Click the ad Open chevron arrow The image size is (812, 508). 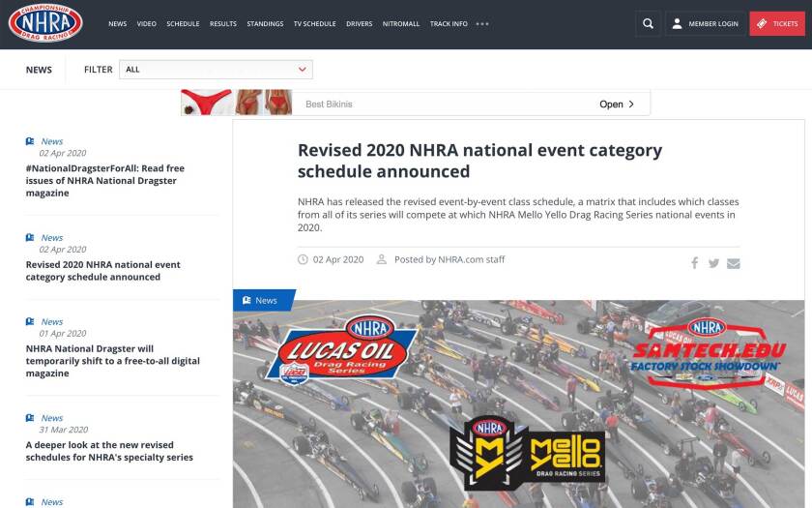pyautogui.click(x=631, y=105)
